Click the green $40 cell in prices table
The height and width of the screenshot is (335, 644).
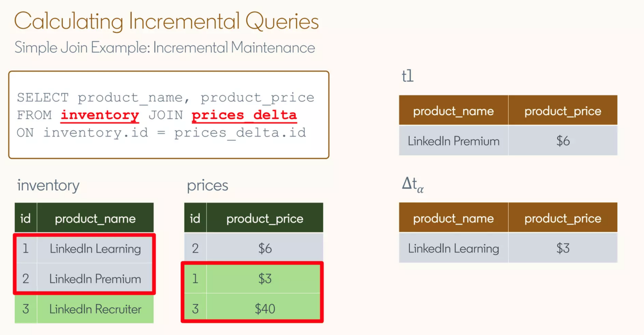click(265, 309)
